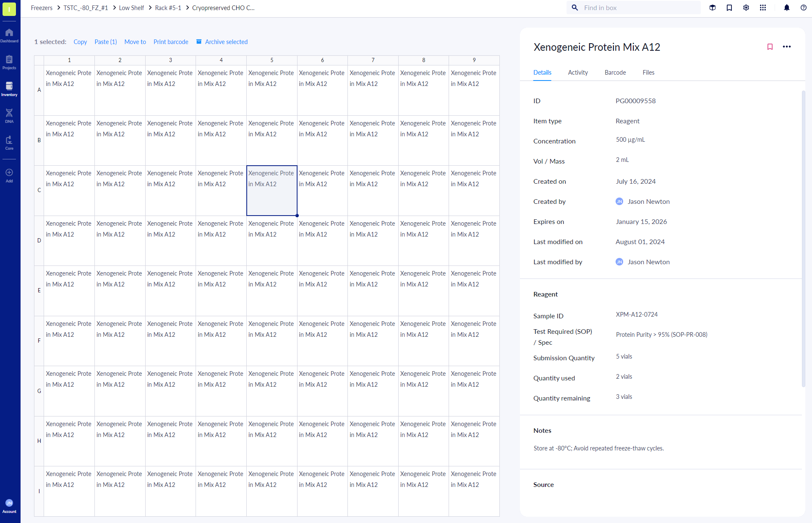This screenshot has height=523, width=812.
Task: Click the Archive selected action
Action: 226,42
